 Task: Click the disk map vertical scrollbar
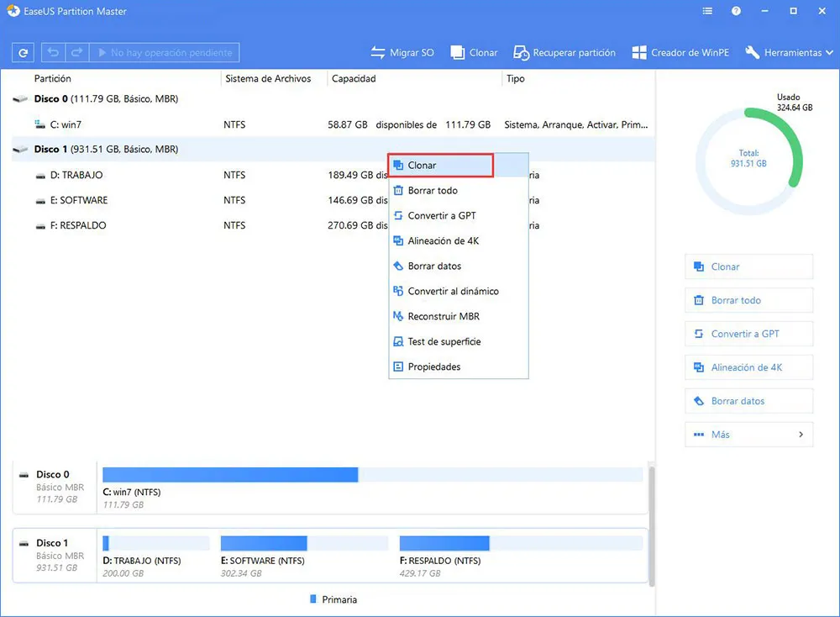[x=652, y=525]
